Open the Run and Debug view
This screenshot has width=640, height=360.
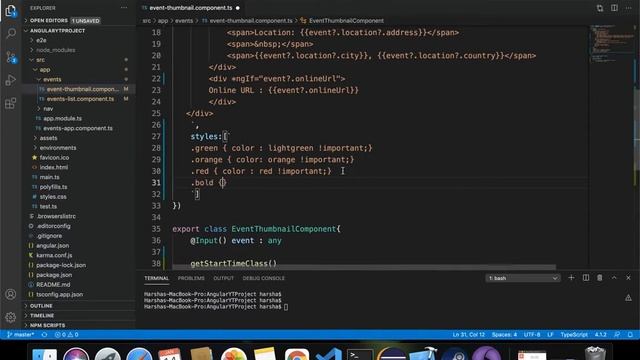11,80
